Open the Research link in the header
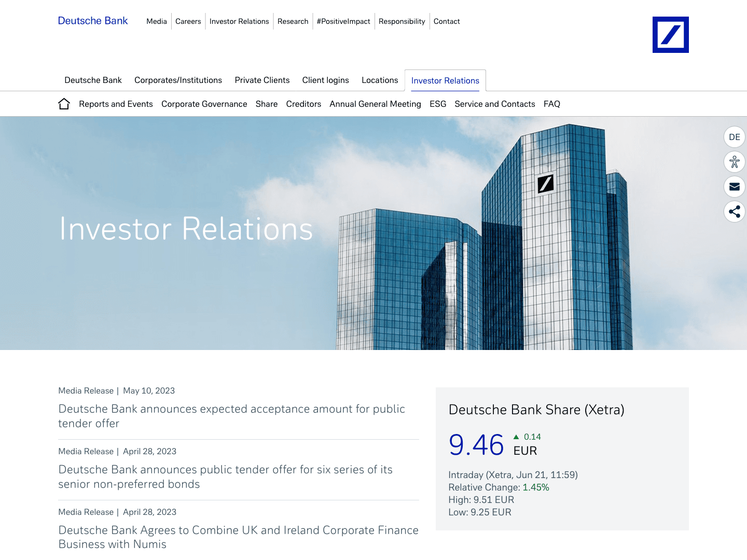The height and width of the screenshot is (560, 747). coord(293,21)
